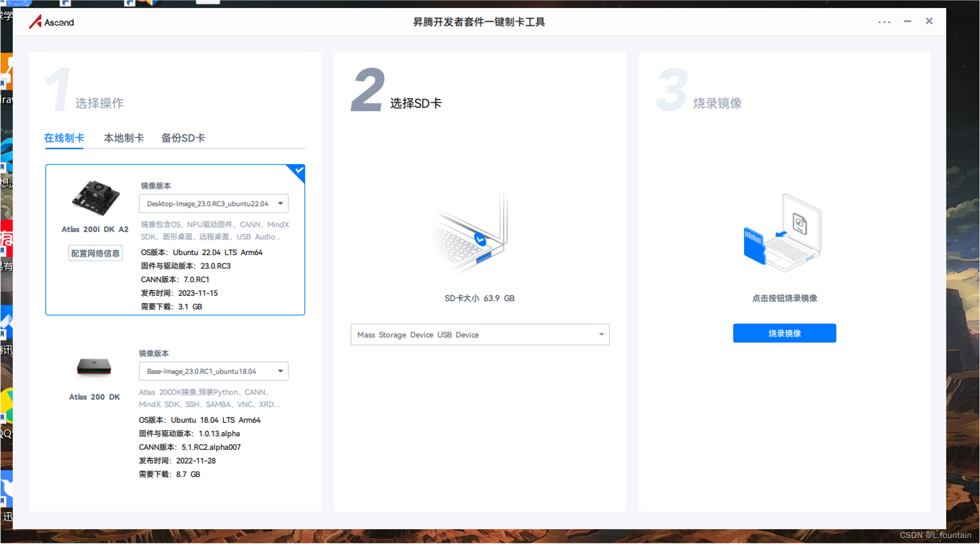980x544 pixels.
Task: Click the 需要下载 3.1 GB text
Action: pos(172,307)
